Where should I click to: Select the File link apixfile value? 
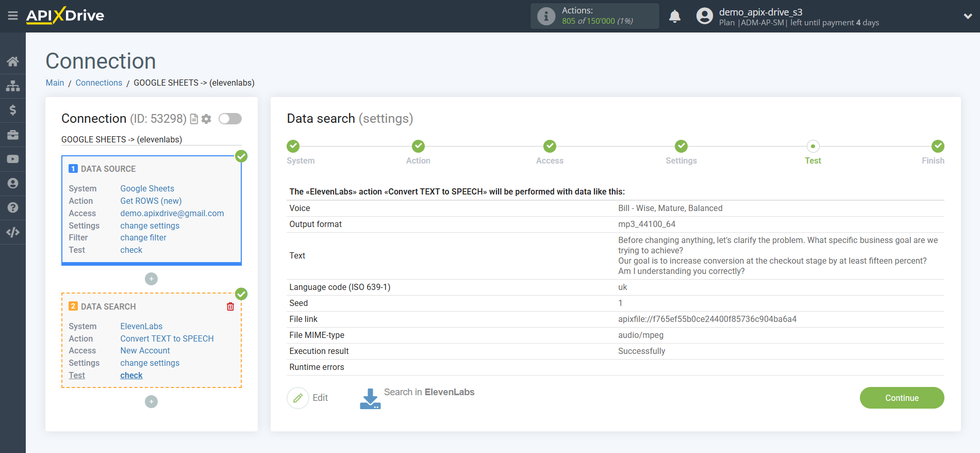pos(707,319)
